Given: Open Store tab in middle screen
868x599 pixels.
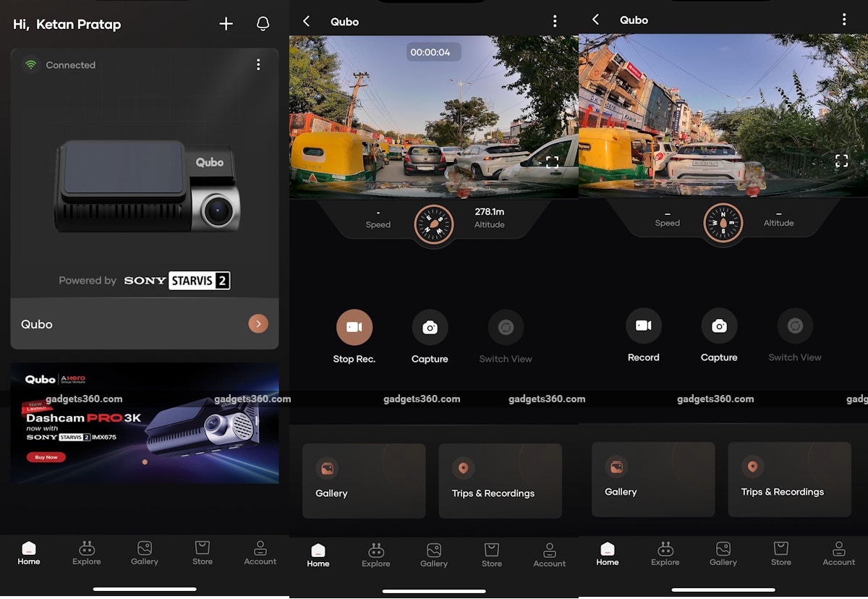Looking at the screenshot, I should [492, 555].
